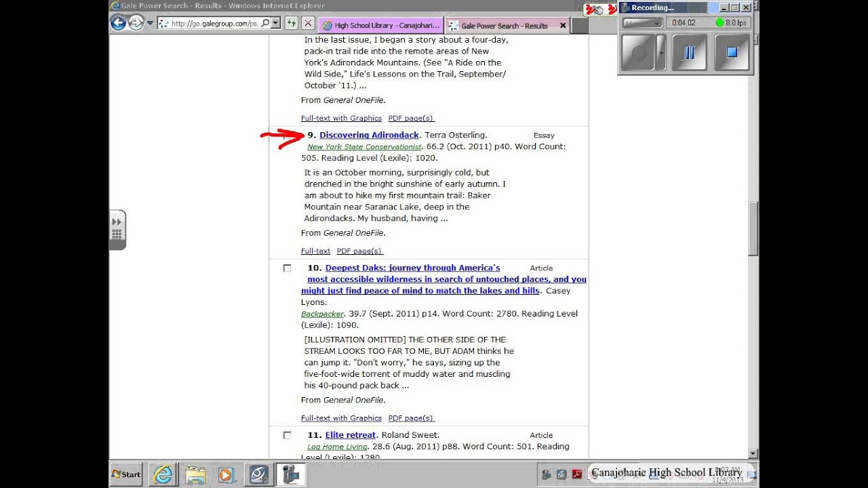The height and width of the screenshot is (488, 868).
Task: Expand the address bar dropdown arrow
Action: coord(276,23)
